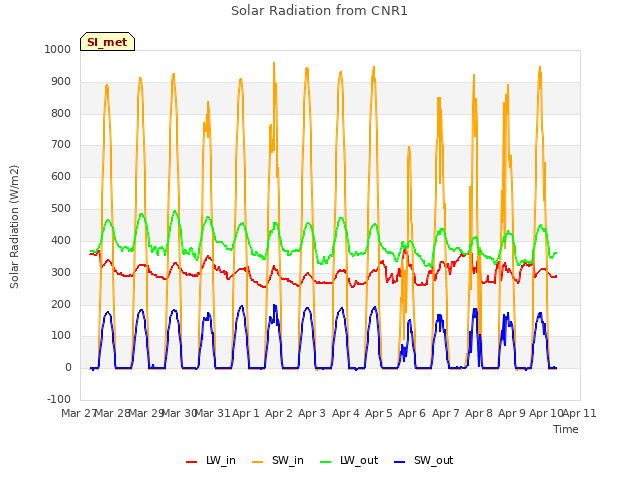The width and height of the screenshot is (640, 480).
Task: Toggle the LW_in legend entry
Action: [211, 460]
